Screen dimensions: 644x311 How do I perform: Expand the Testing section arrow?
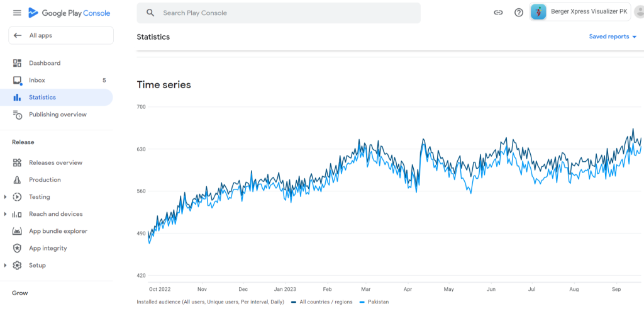tap(6, 197)
